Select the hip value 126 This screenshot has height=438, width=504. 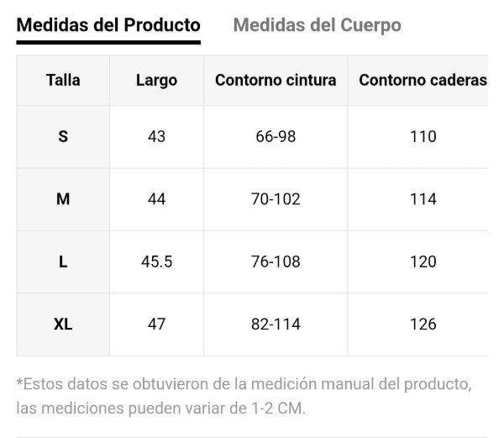pyautogui.click(x=423, y=324)
